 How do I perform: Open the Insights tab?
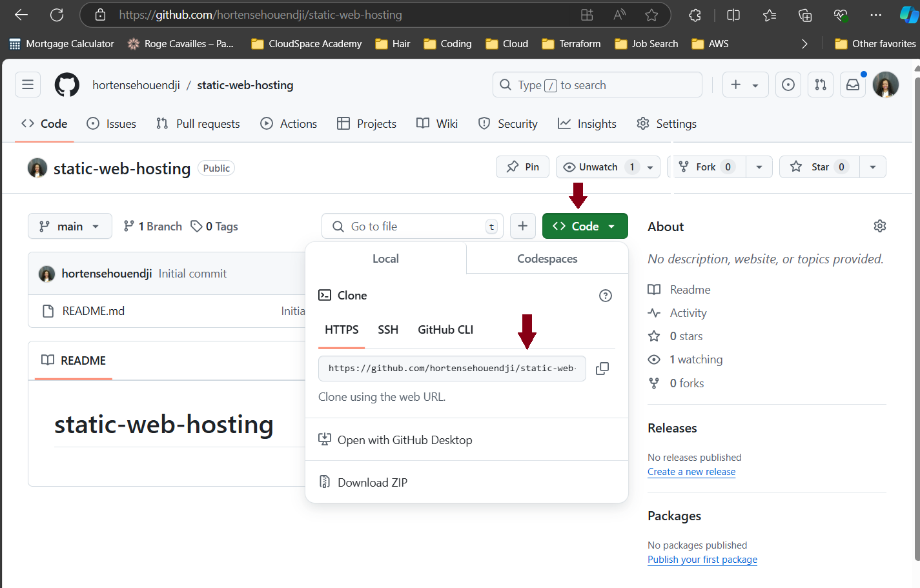pos(587,124)
